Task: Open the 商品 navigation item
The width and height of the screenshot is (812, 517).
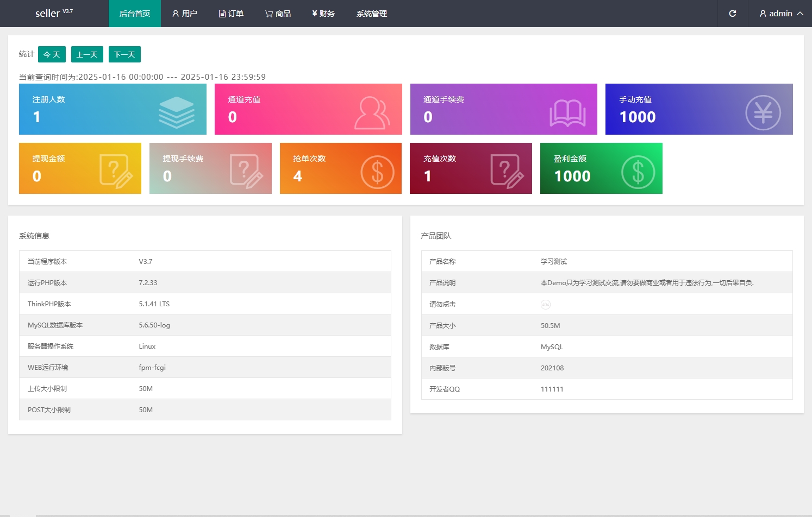Action: pyautogui.click(x=278, y=14)
